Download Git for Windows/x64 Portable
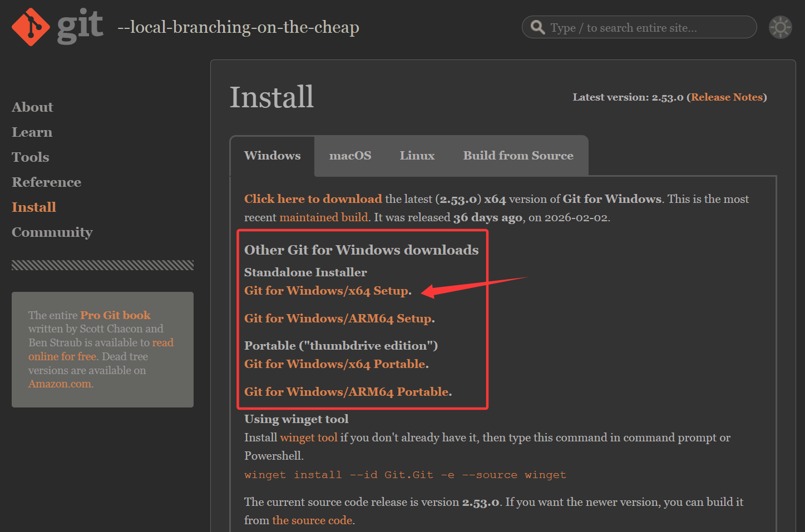This screenshot has height=532, width=805. [335, 364]
